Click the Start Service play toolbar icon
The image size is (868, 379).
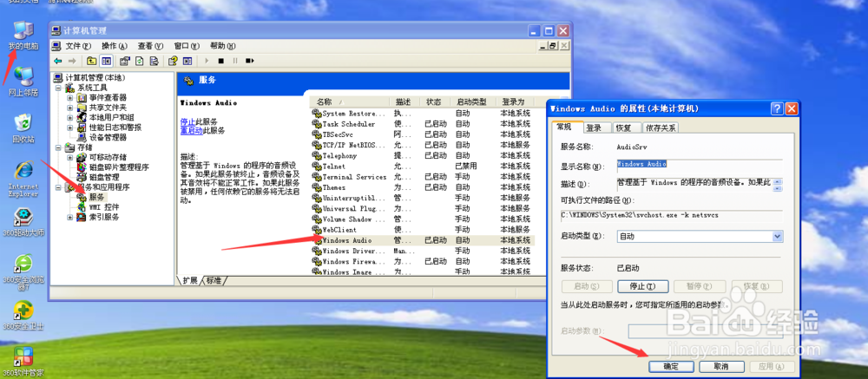pos(207,61)
